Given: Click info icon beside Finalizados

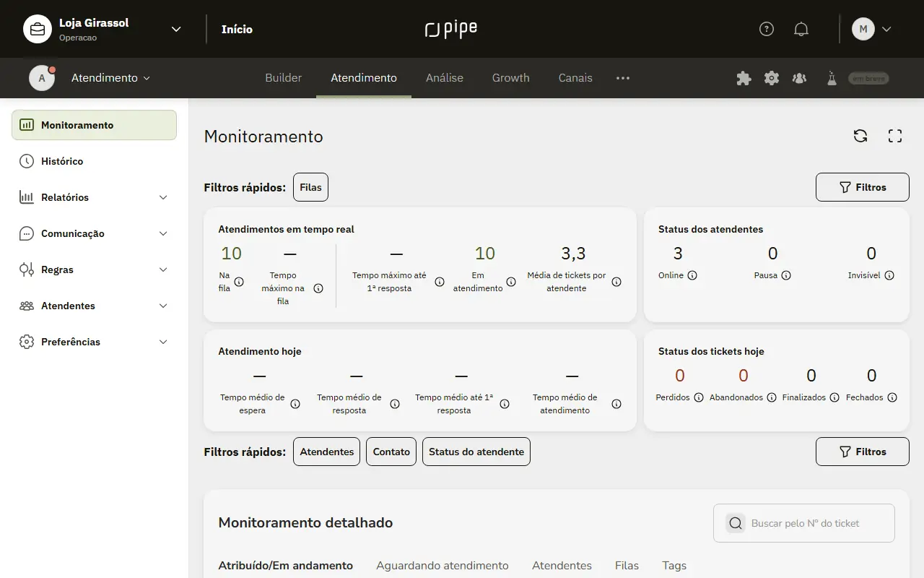Looking at the screenshot, I should tap(834, 397).
